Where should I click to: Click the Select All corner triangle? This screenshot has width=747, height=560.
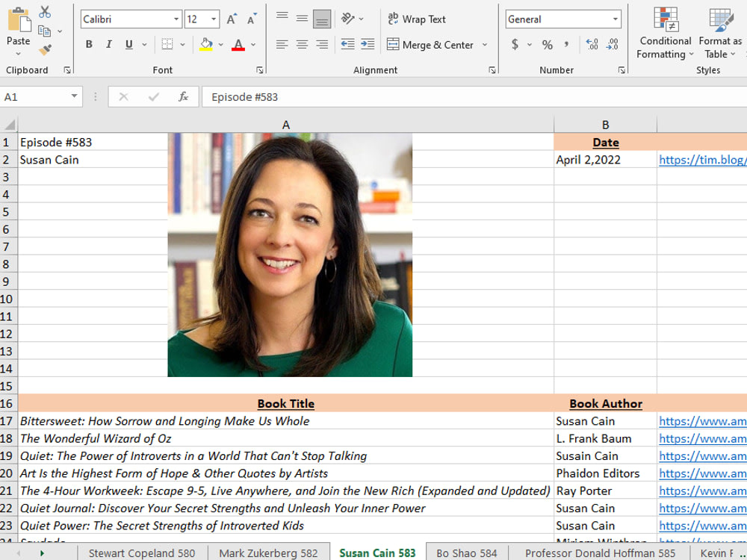pyautogui.click(x=9, y=125)
